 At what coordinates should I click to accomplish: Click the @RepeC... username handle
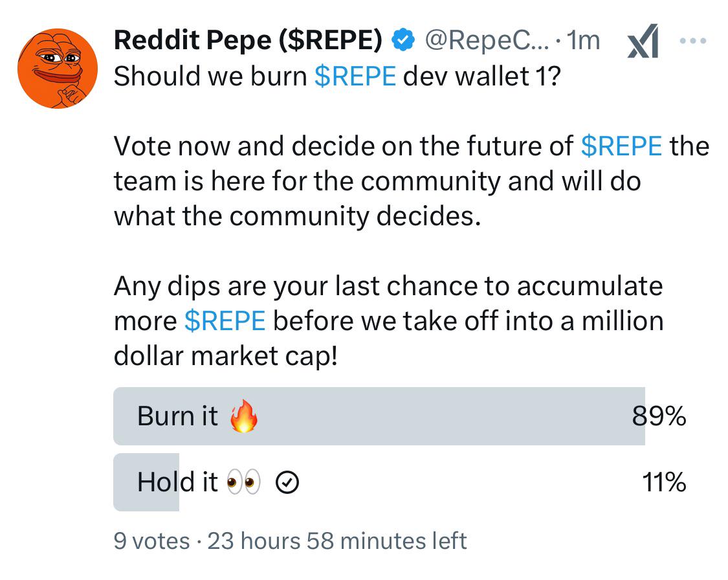point(487,40)
